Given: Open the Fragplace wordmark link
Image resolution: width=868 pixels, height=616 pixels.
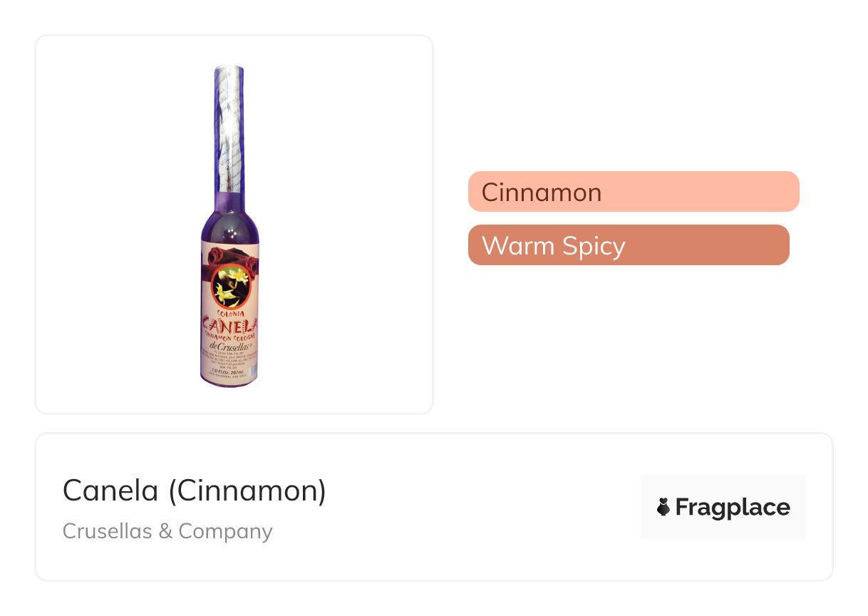Looking at the screenshot, I should [x=732, y=507].
